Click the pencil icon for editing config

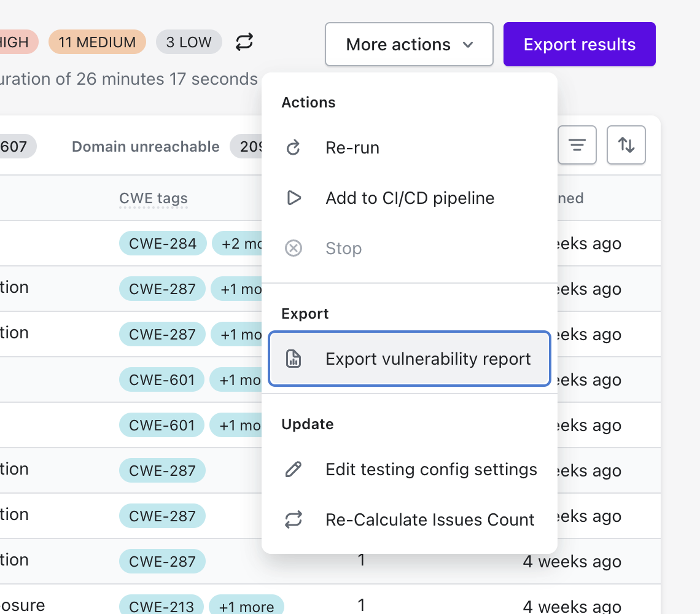click(294, 470)
